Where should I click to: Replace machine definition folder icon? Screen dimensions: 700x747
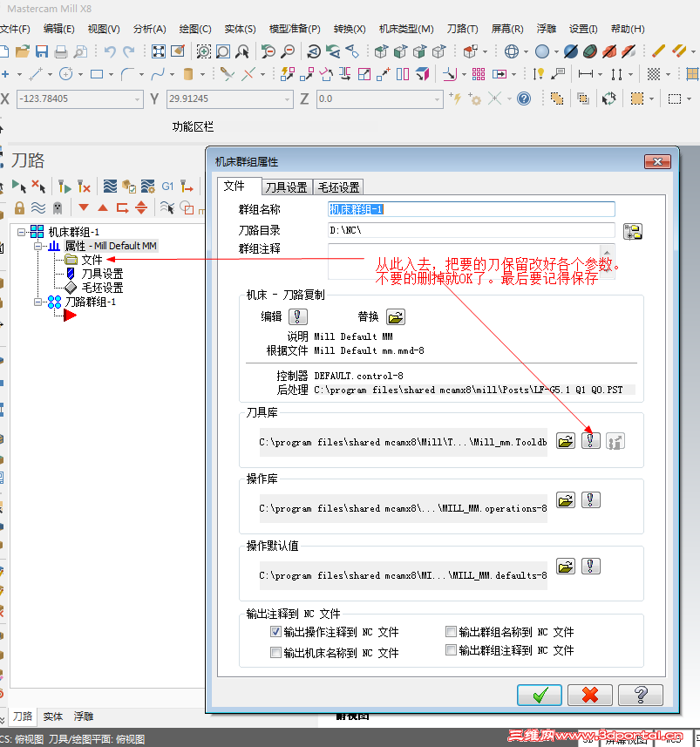click(396, 316)
